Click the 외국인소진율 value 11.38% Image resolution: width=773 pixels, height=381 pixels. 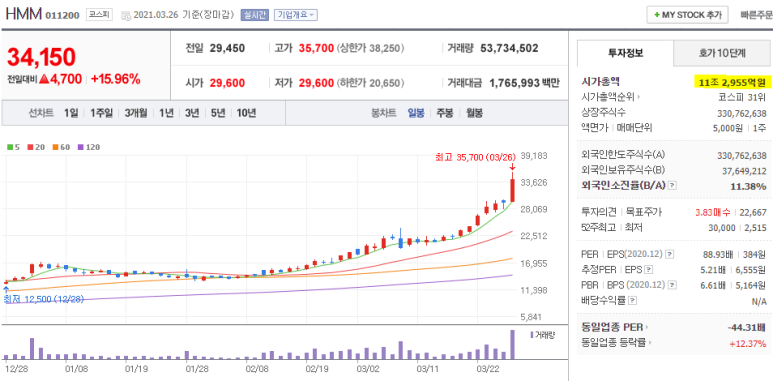pyautogui.click(x=748, y=186)
